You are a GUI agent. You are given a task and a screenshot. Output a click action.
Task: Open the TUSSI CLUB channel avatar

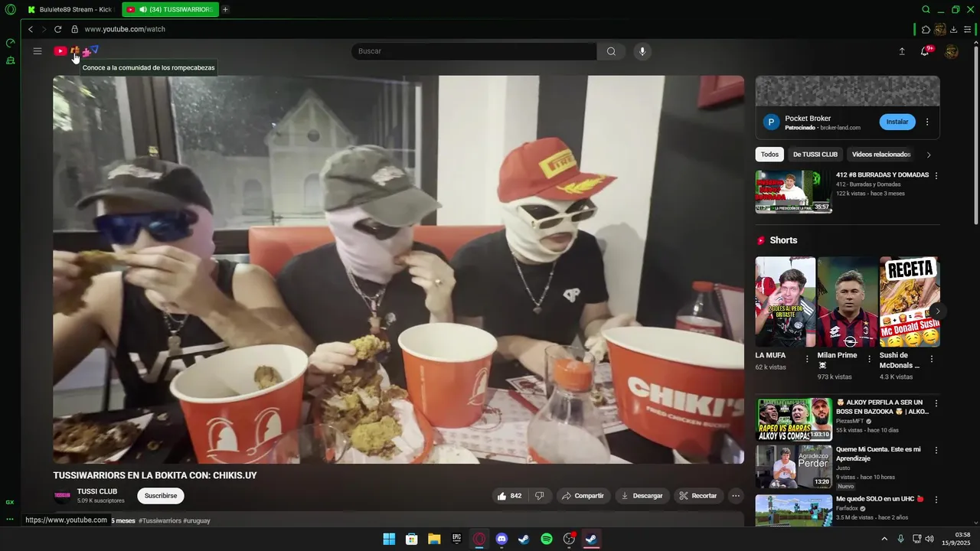tap(62, 496)
